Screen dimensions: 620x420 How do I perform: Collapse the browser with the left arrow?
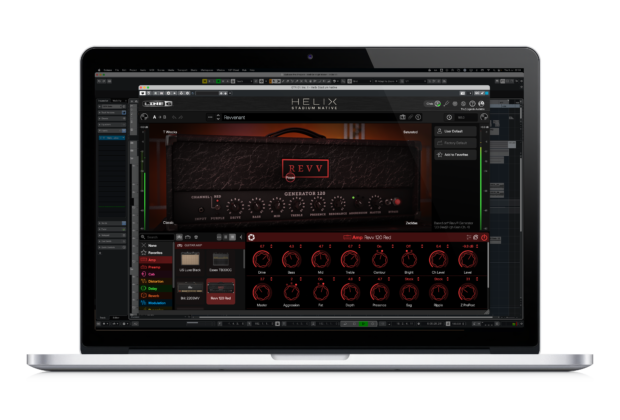(x=241, y=237)
